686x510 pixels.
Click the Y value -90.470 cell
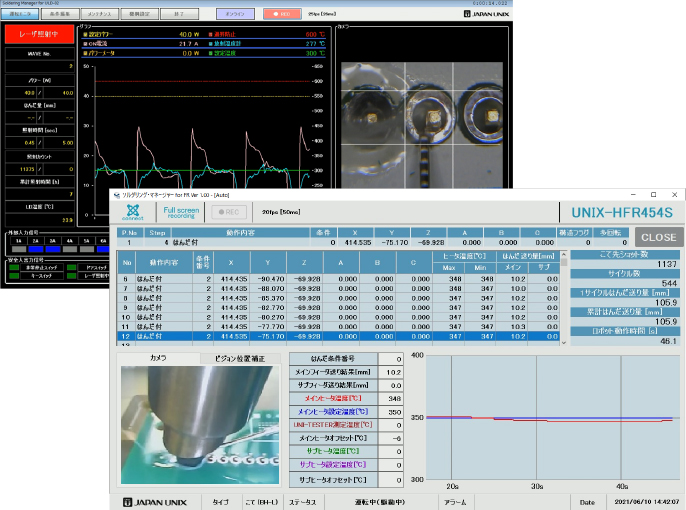(x=268, y=279)
